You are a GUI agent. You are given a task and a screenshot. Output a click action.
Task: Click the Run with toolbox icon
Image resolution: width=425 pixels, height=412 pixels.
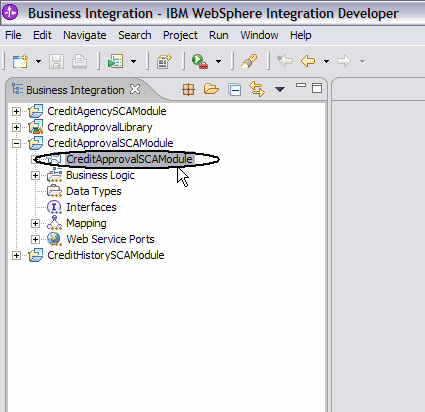(x=200, y=61)
